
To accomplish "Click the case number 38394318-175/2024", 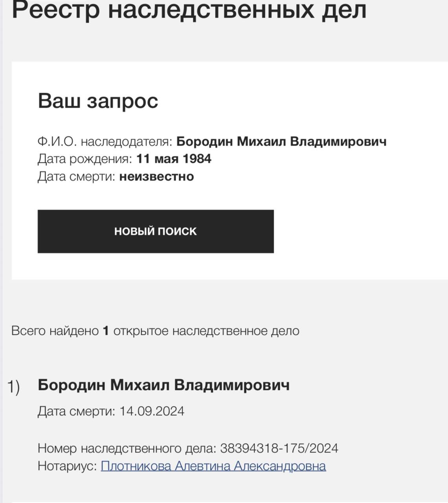I will (x=279, y=448).
